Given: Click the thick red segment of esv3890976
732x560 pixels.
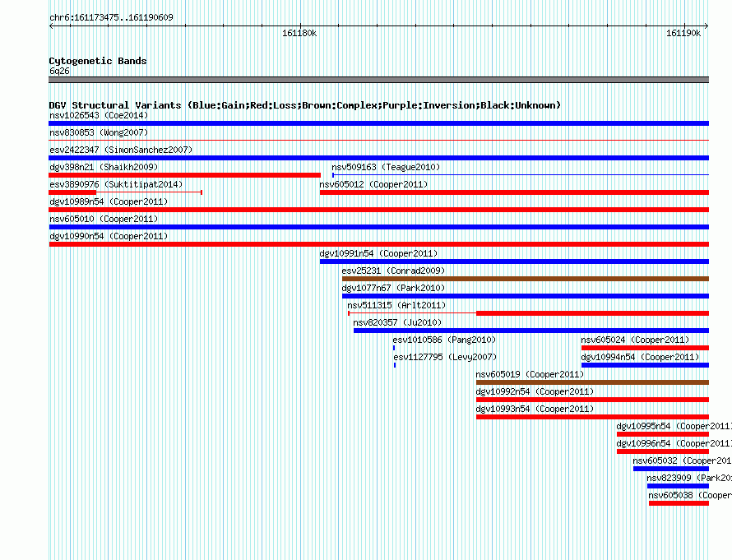Looking at the screenshot, I should 72,192.
